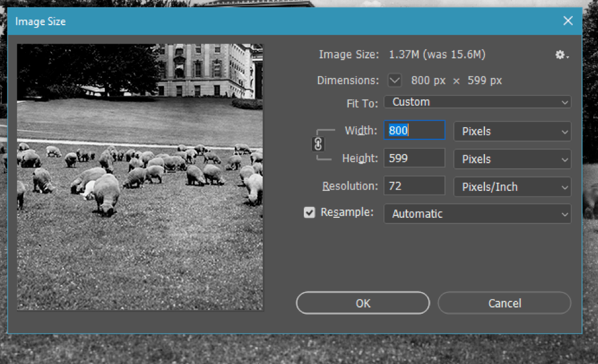The image size is (598, 364).
Task: Open the Height units Pixels dropdown
Action: pos(512,159)
